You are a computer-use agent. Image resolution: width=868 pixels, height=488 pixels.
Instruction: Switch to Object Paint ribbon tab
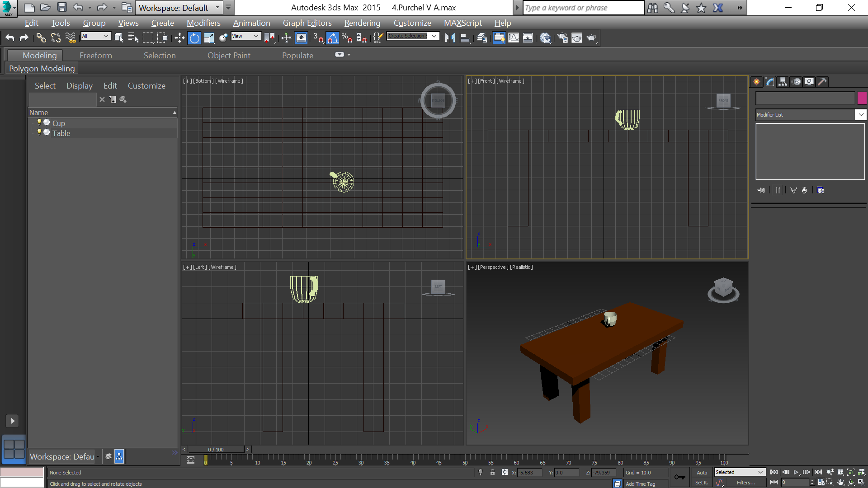coord(229,55)
